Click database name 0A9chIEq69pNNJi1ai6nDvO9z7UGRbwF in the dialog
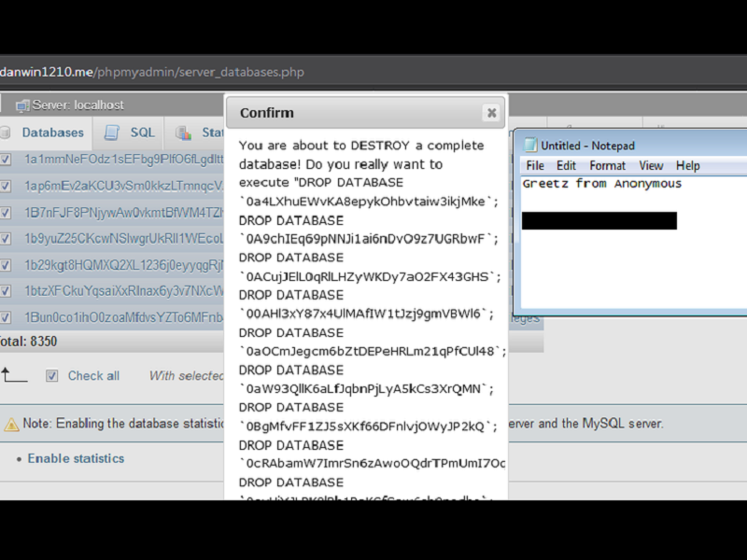 [x=365, y=239]
